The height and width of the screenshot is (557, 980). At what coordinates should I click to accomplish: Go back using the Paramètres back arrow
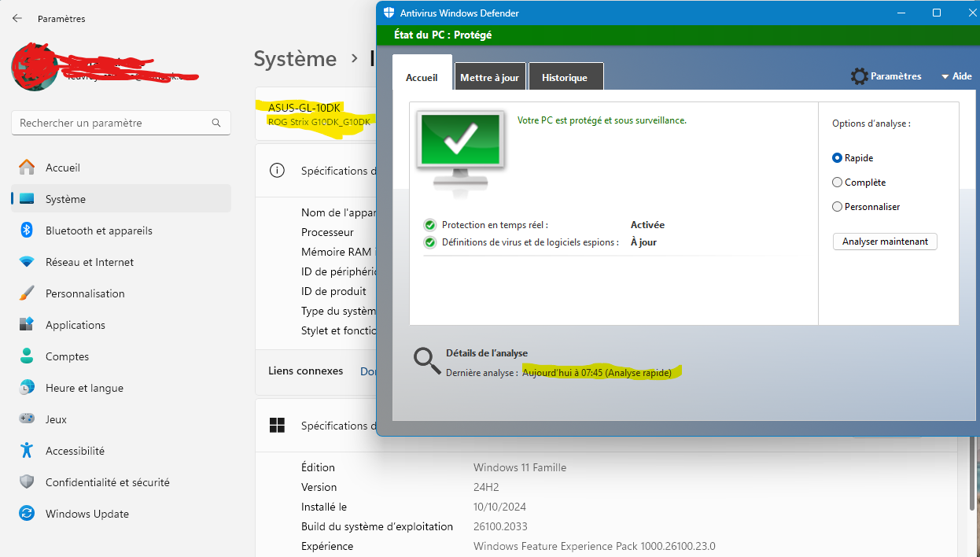[17, 18]
